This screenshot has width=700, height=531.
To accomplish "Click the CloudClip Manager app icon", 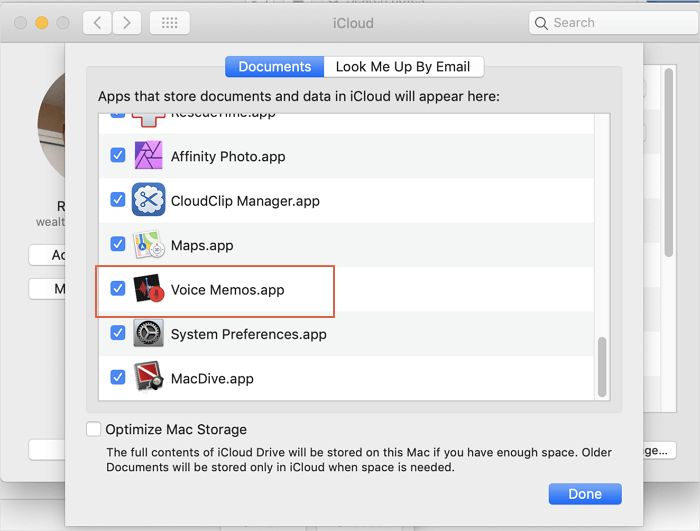I will pos(148,200).
